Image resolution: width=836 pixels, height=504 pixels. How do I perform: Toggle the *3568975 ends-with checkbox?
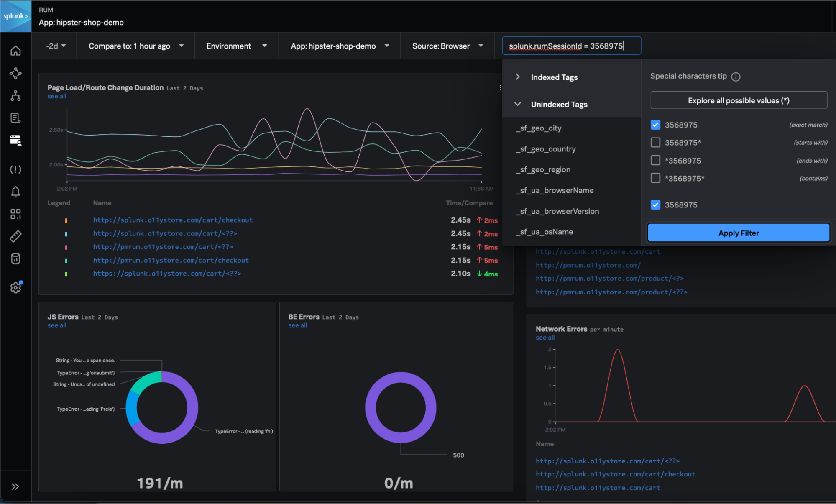(655, 160)
